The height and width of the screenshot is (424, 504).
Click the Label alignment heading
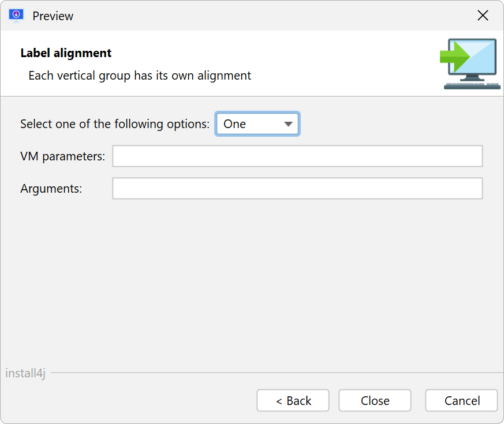[x=66, y=53]
